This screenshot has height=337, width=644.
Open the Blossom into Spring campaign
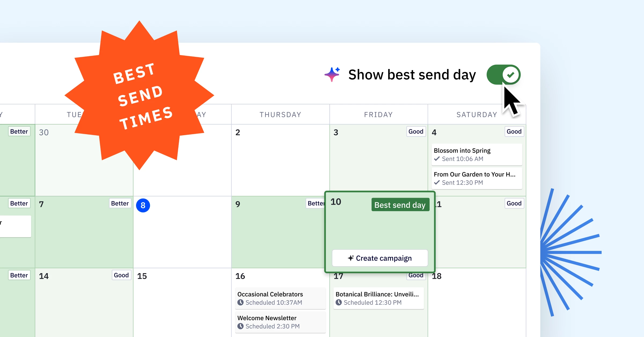477,154
